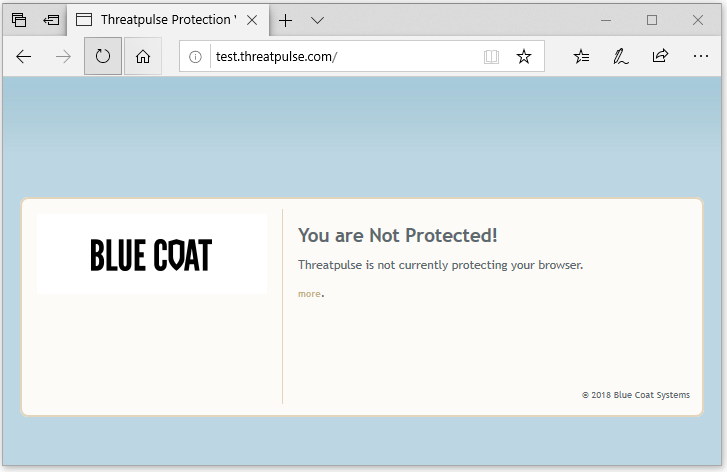Set these tabs aside
This screenshot has height=472, width=727.
point(51,20)
